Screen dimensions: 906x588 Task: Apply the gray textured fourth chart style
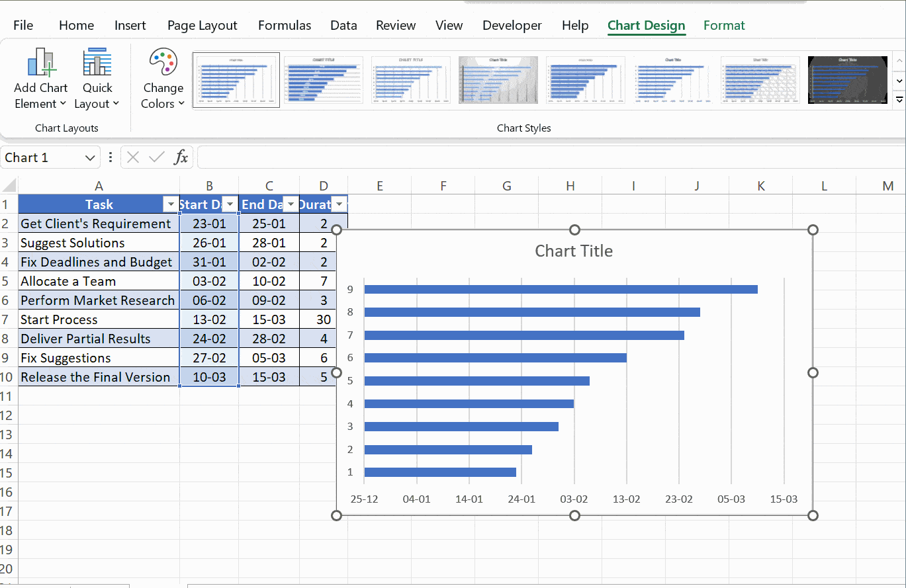498,80
